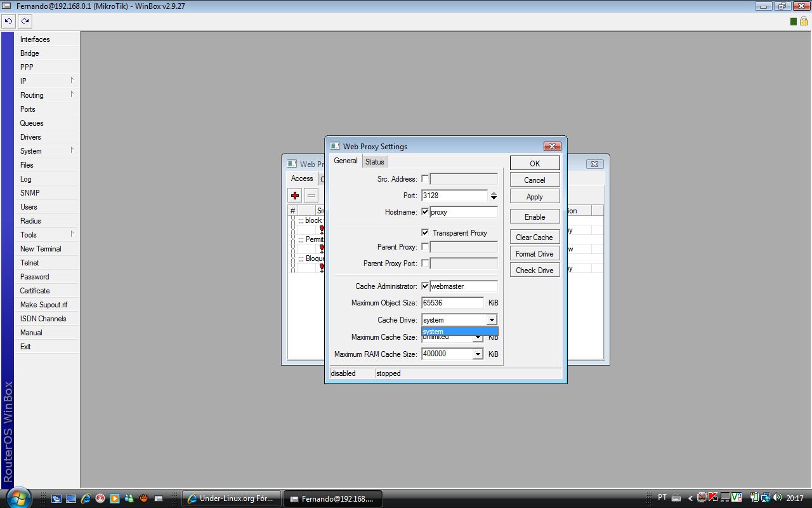Show hidden tray icons arrow

point(690,498)
